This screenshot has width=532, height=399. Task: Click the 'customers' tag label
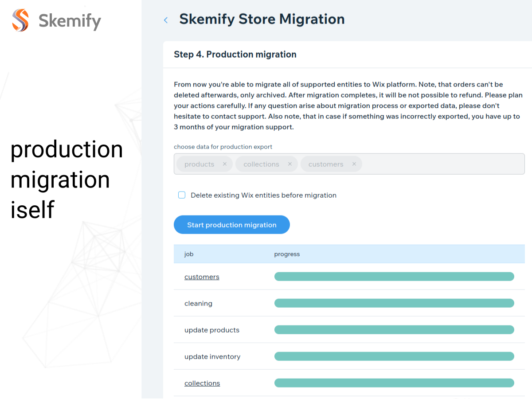point(326,164)
